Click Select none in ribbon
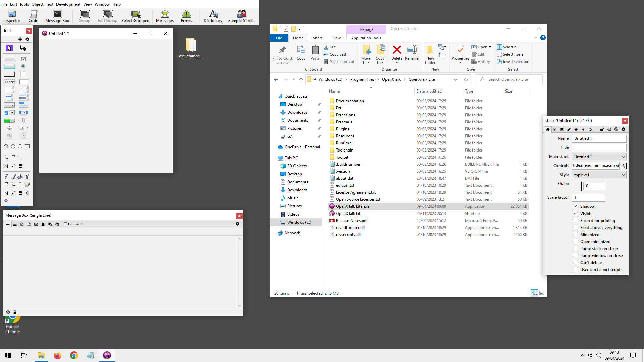This screenshot has width=644, height=362. tap(510, 54)
